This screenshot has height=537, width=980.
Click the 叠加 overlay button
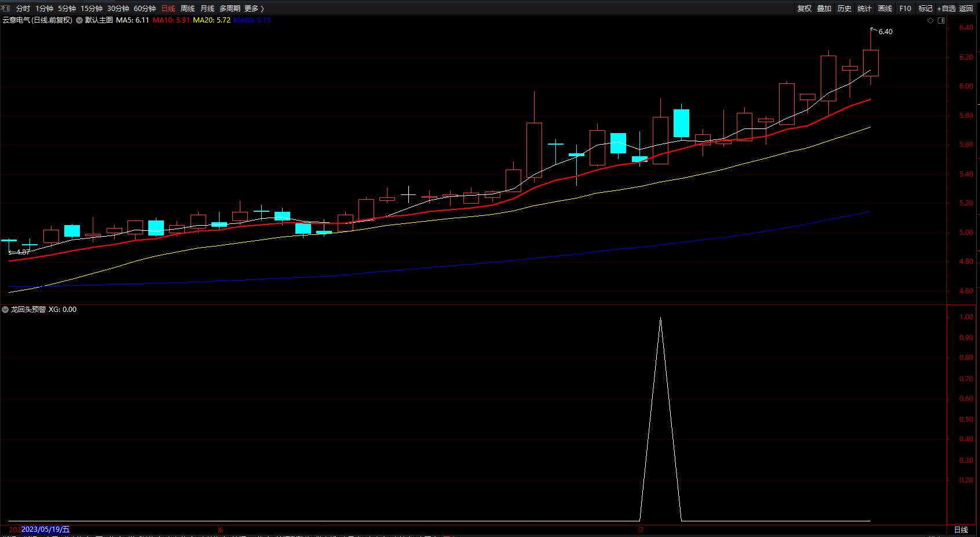[x=824, y=9]
